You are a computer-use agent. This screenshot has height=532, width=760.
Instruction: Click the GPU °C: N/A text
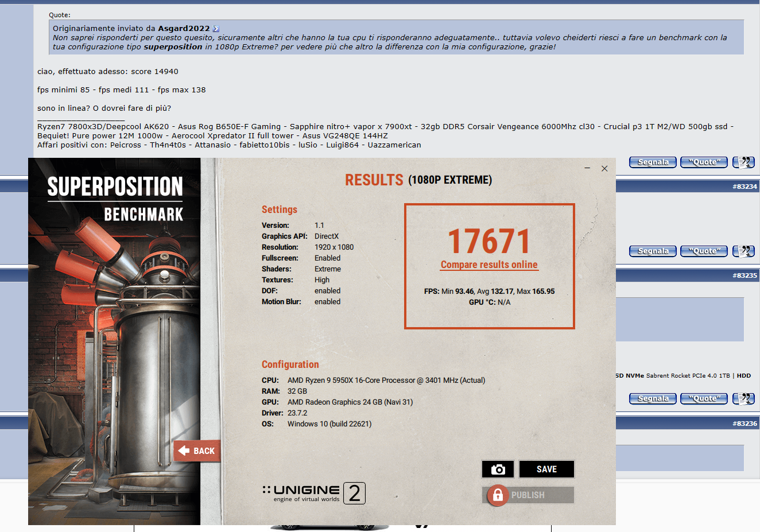[489, 302]
